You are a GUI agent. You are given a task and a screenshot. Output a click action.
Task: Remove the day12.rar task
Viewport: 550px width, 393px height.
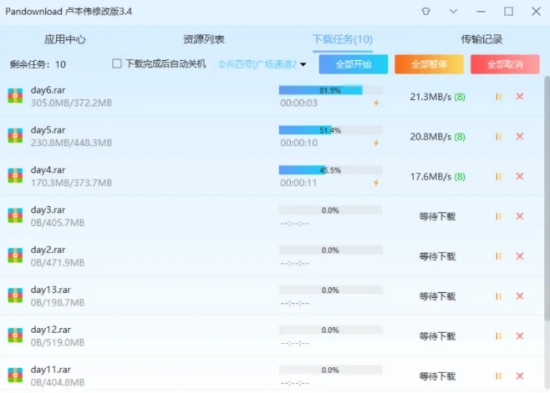(x=520, y=337)
